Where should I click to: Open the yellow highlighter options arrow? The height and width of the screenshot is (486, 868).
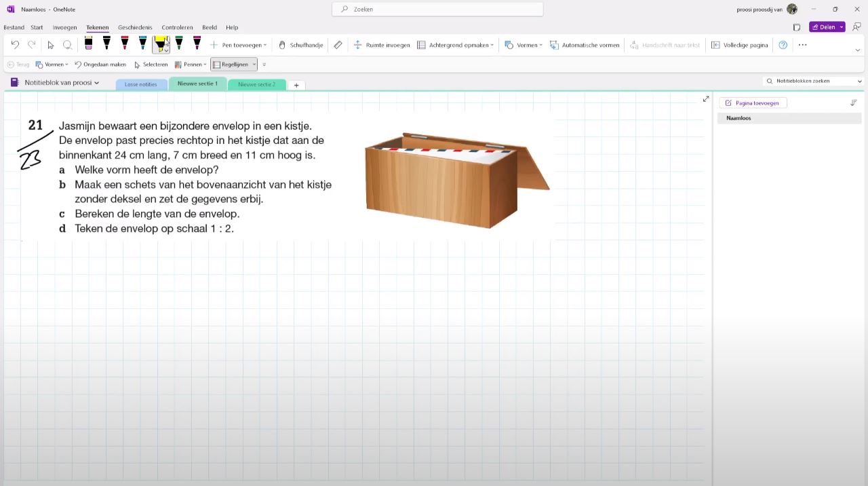pos(166,50)
